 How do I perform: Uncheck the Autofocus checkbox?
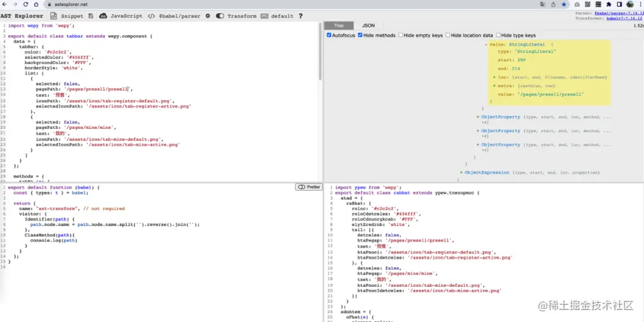click(329, 35)
